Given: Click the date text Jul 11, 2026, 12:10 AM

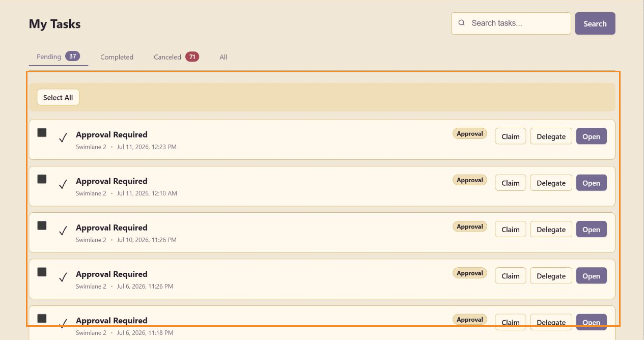Looking at the screenshot, I should (x=147, y=193).
